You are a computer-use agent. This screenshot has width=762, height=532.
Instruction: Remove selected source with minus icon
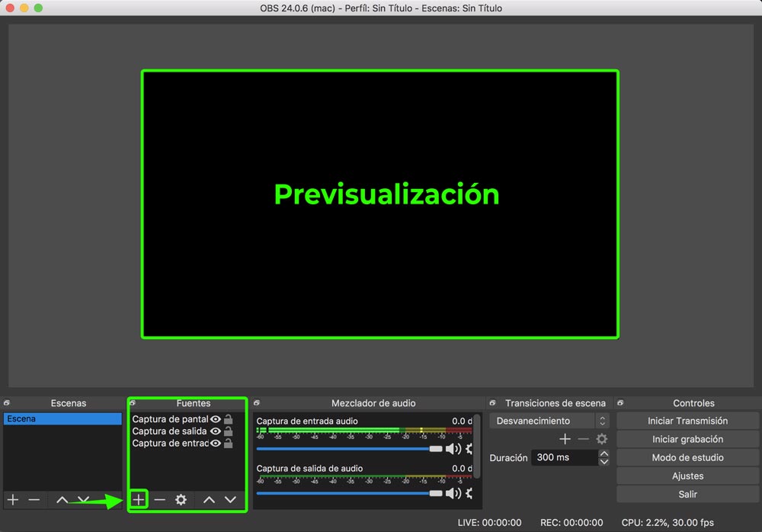point(159,500)
